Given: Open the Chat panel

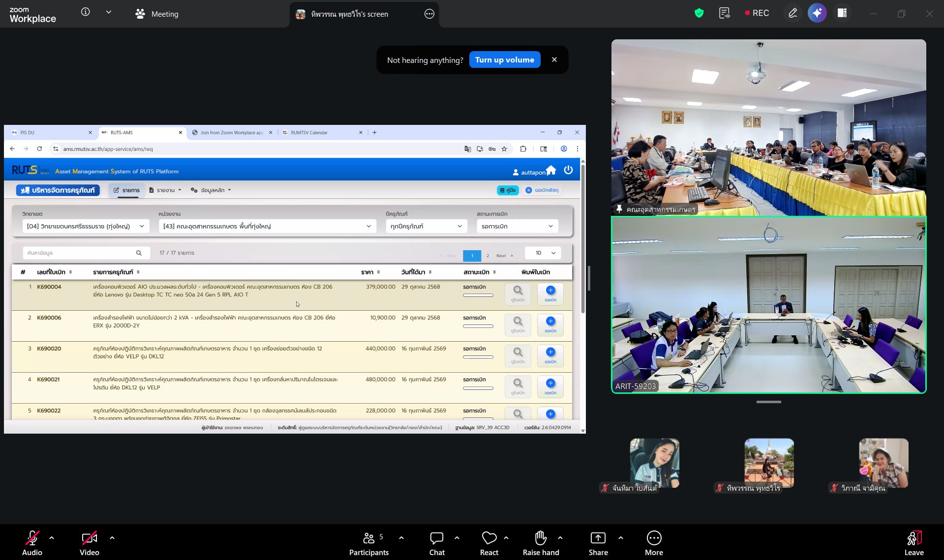Looking at the screenshot, I should 436,543.
